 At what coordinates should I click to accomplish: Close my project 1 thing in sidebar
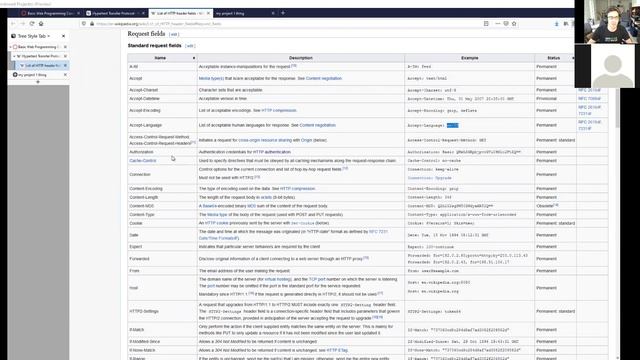(x=65, y=75)
